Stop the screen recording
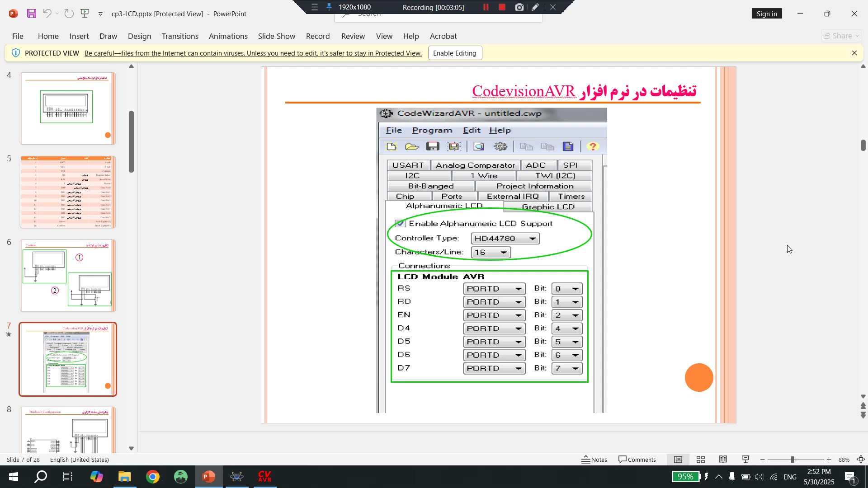The width and height of the screenshot is (868, 488). 502,7
